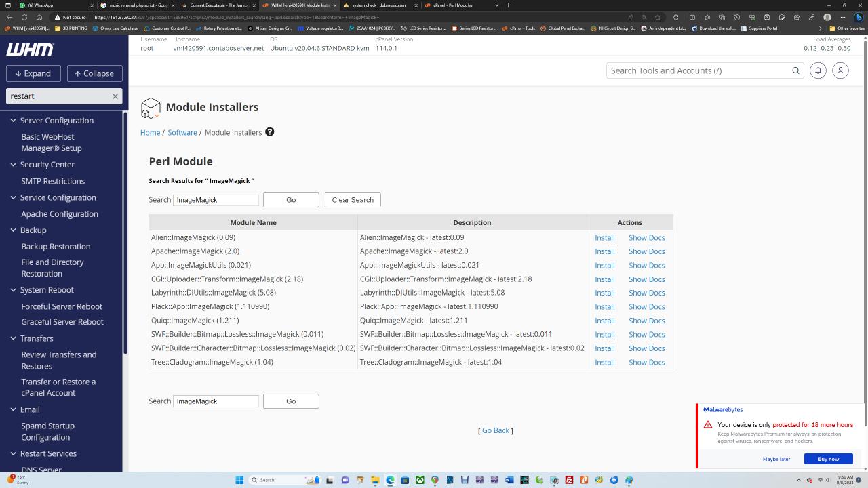Clear the sidebar restart search filter
Image resolution: width=868 pixels, height=488 pixels.
pyautogui.click(x=115, y=96)
